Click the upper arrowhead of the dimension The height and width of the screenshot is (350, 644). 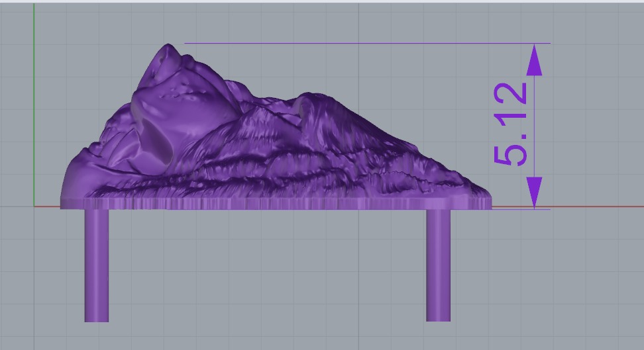tap(534, 60)
